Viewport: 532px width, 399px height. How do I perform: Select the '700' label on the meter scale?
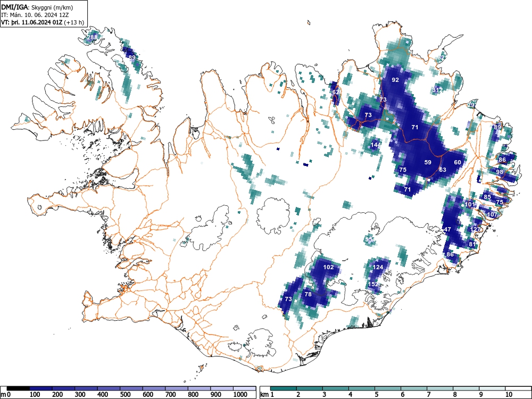coord(170,394)
